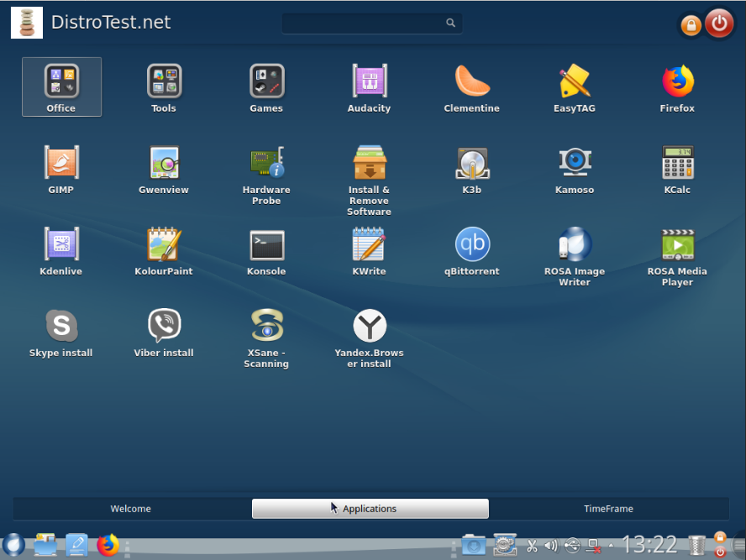Image resolution: width=746 pixels, height=560 pixels.
Task: Click the launcher search field
Action: point(371,23)
